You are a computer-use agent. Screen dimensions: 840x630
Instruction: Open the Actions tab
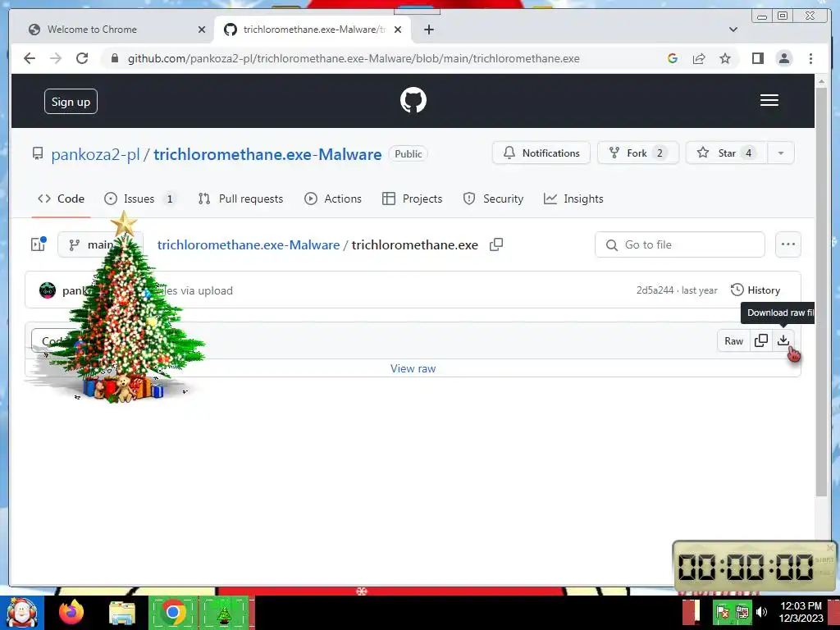point(333,199)
